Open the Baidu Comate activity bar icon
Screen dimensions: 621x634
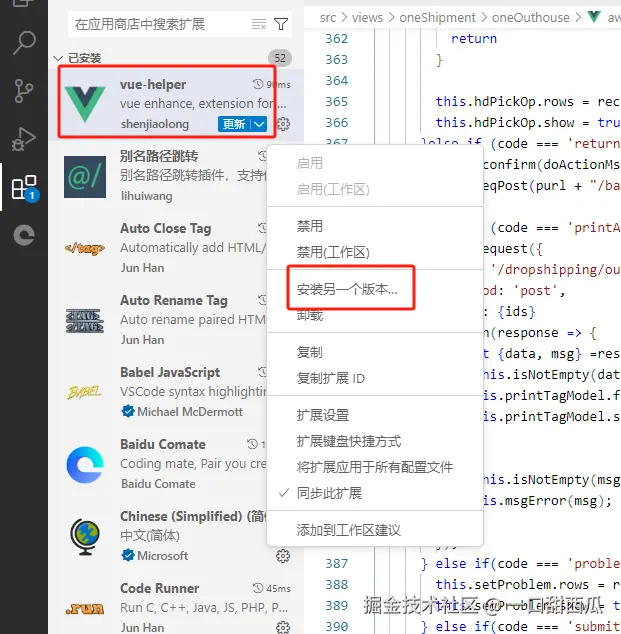pyautogui.click(x=24, y=235)
